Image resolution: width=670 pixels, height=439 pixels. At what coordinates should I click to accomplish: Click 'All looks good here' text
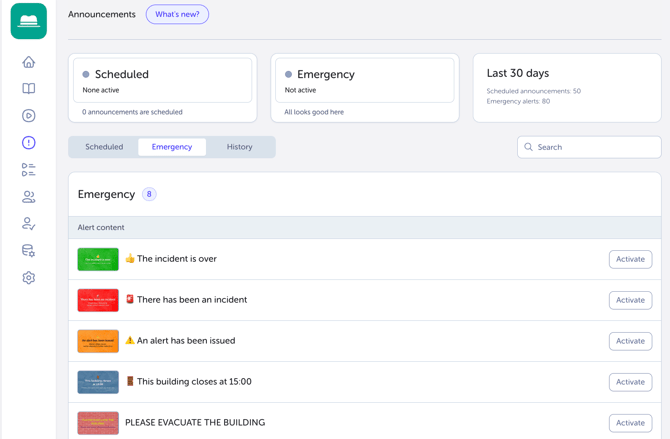314,112
